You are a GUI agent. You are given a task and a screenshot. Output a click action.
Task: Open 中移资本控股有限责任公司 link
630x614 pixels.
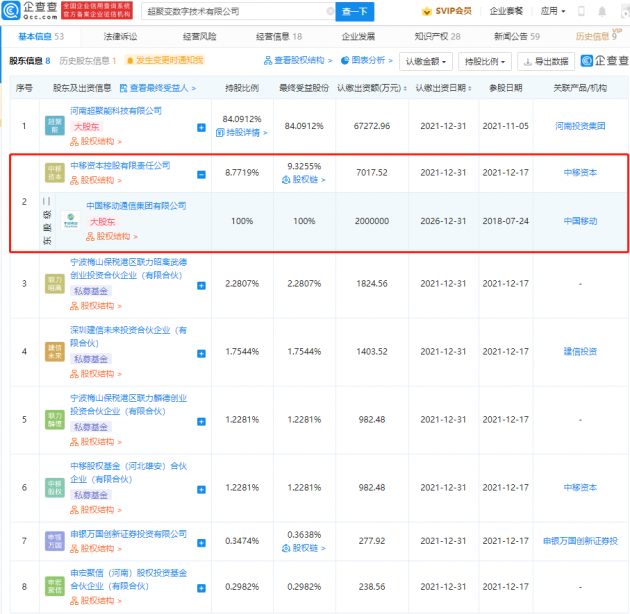point(120,166)
